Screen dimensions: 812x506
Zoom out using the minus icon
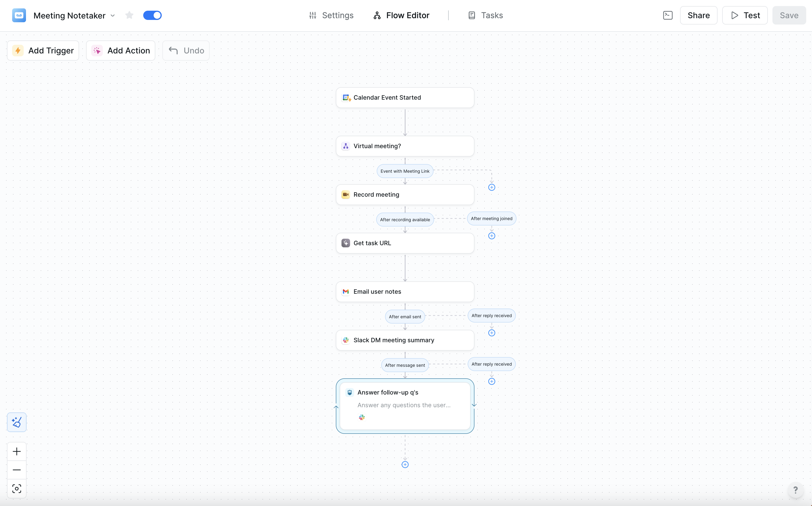[x=16, y=470]
